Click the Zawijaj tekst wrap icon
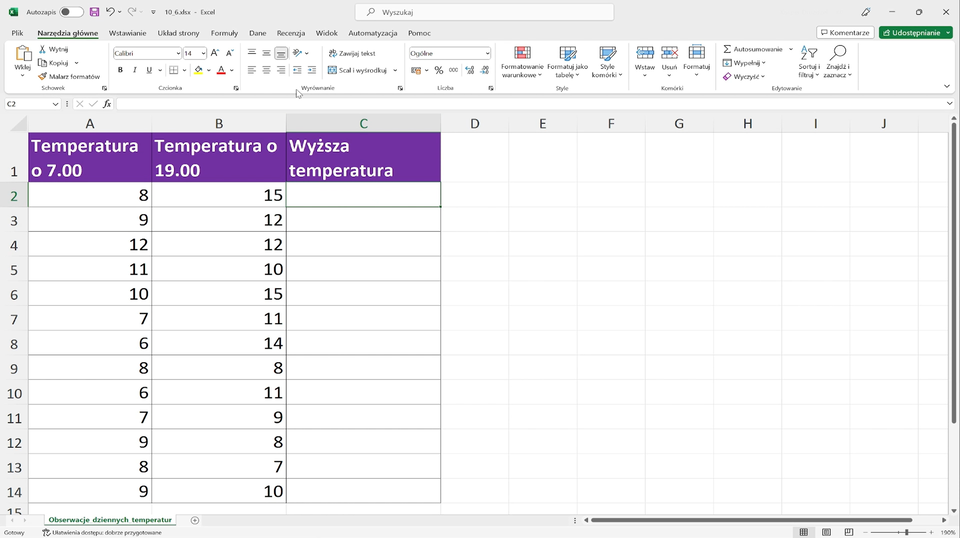 (x=333, y=53)
